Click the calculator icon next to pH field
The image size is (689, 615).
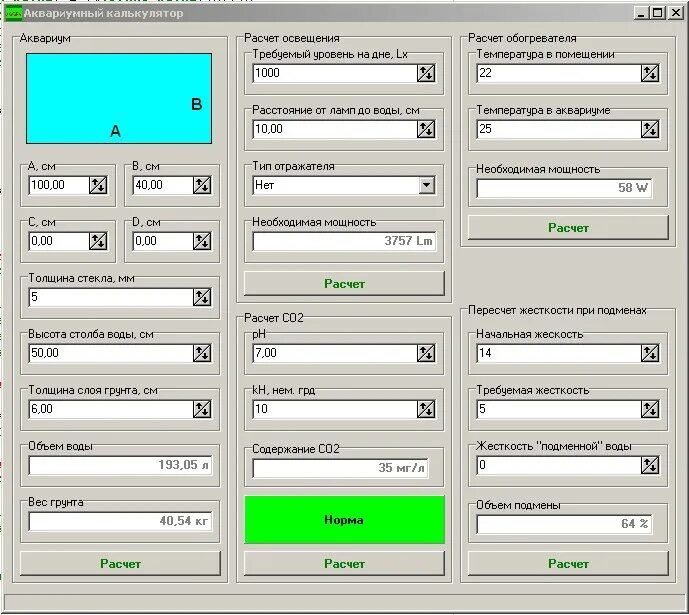pyautogui.click(x=426, y=353)
